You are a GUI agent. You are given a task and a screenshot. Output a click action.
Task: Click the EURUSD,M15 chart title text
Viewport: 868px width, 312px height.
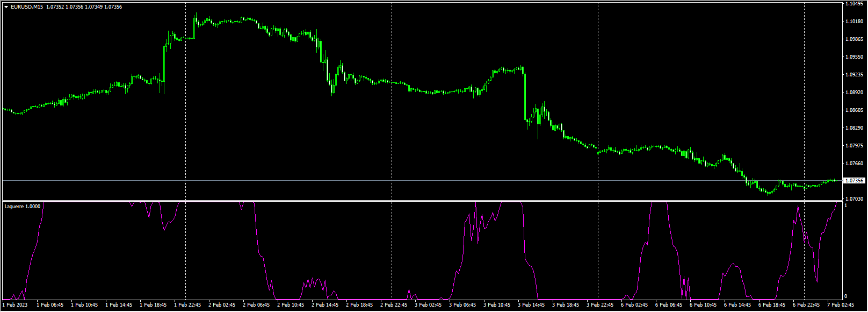coord(27,7)
